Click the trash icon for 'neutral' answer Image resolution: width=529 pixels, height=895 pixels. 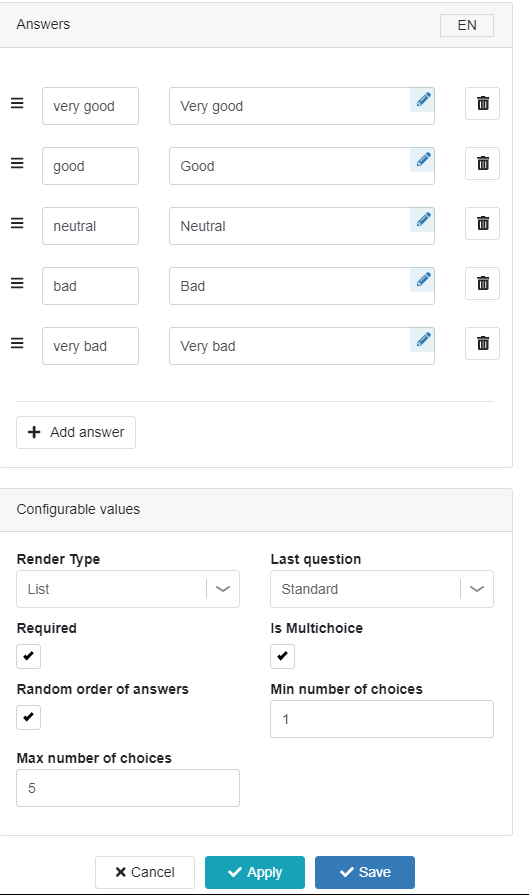tap(482, 223)
